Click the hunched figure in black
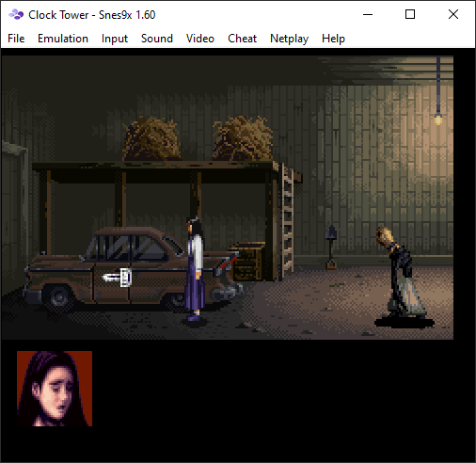 pos(402,273)
